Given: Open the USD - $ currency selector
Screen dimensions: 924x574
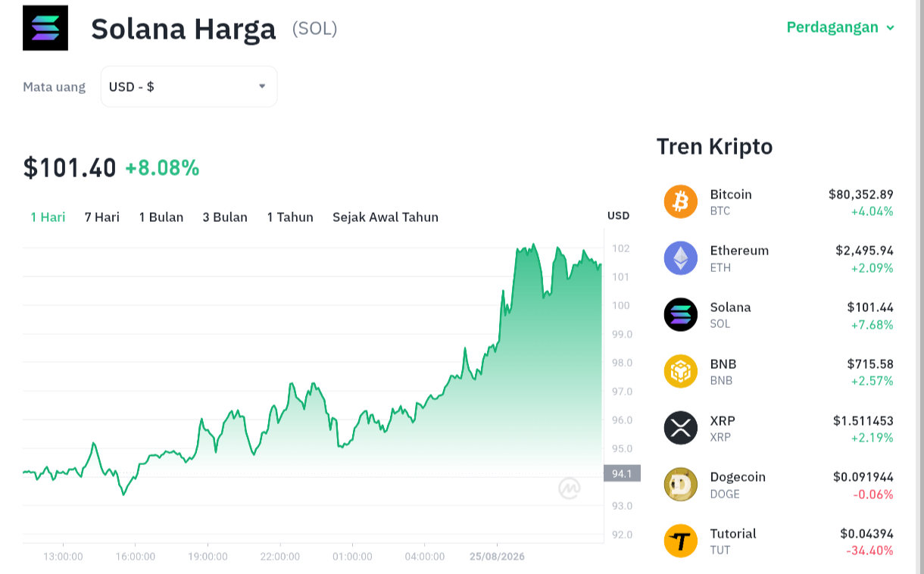Looking at the screenshot, I should pos(189,86).
